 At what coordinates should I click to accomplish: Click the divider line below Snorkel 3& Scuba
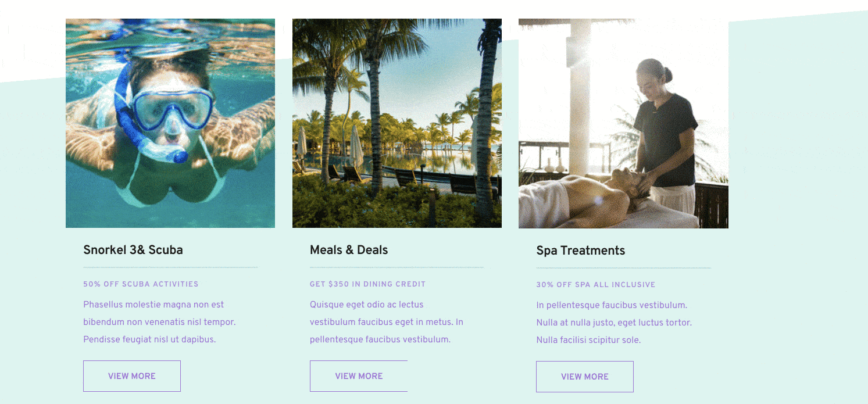pyautogui.click(x=170, y=267)
